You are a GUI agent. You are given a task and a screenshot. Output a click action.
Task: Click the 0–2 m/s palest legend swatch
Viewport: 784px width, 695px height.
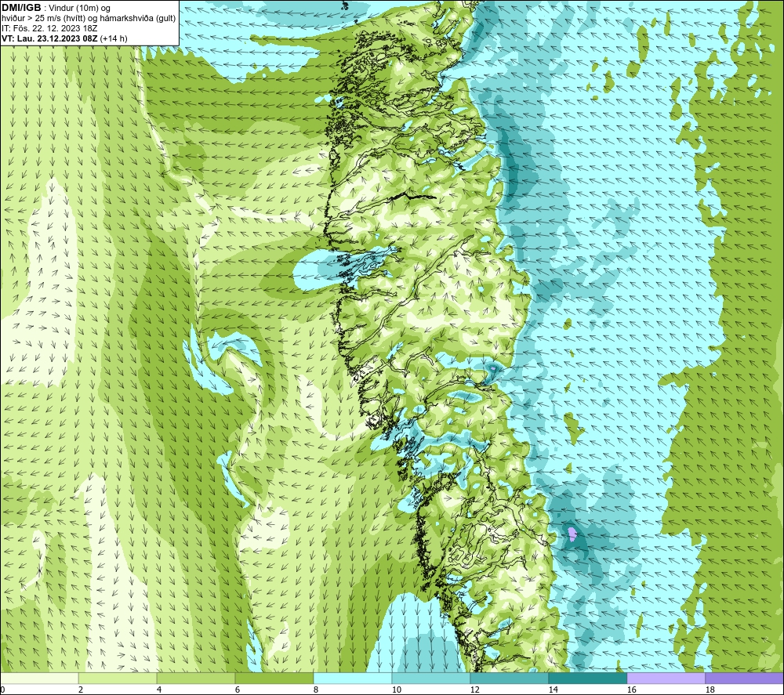tap(39, 678)
